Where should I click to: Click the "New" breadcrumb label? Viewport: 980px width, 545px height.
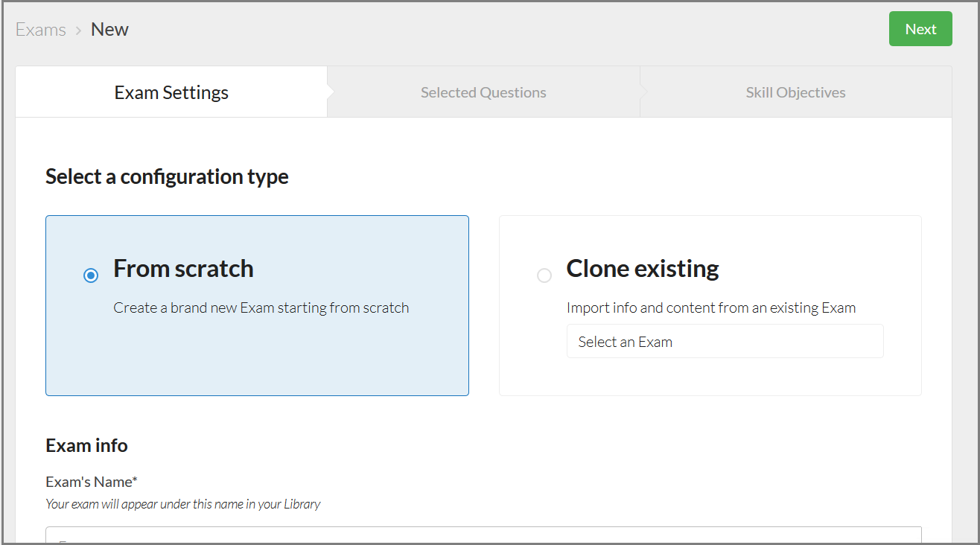tap(109, 29)
